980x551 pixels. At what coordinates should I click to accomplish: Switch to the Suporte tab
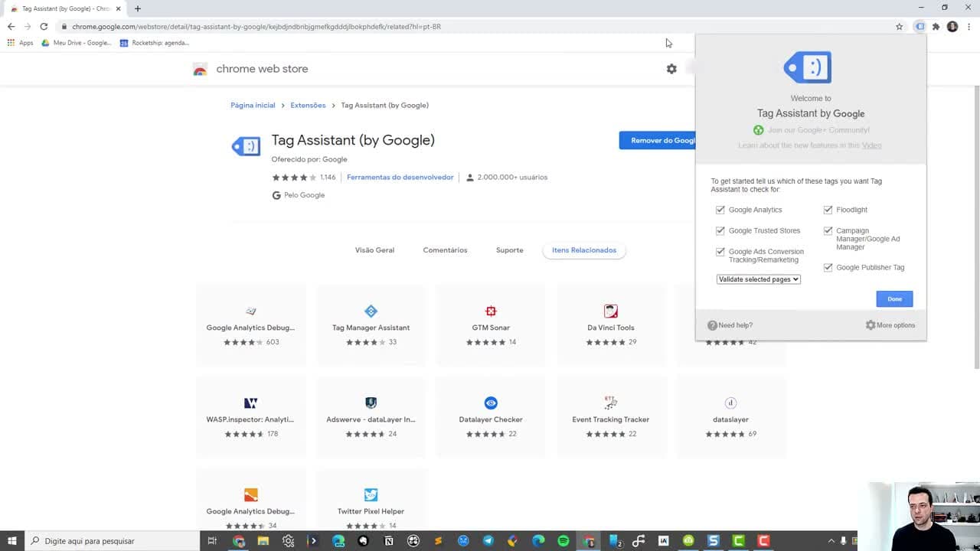[509, 250]
